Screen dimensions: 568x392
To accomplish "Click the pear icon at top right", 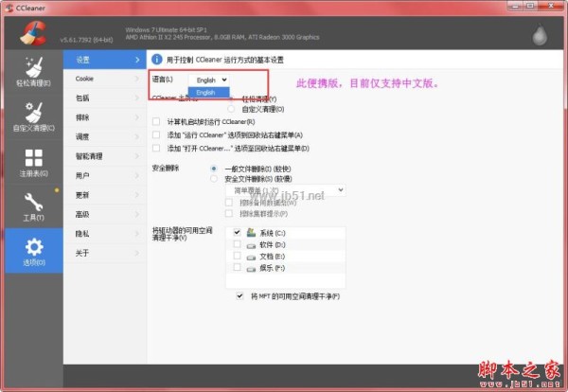I will tap(541, 32).
